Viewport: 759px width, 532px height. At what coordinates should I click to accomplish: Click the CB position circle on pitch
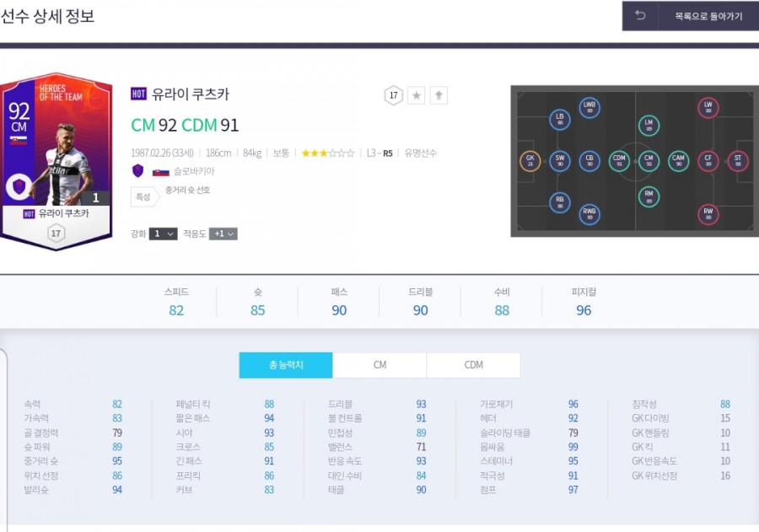click(589, 161)
